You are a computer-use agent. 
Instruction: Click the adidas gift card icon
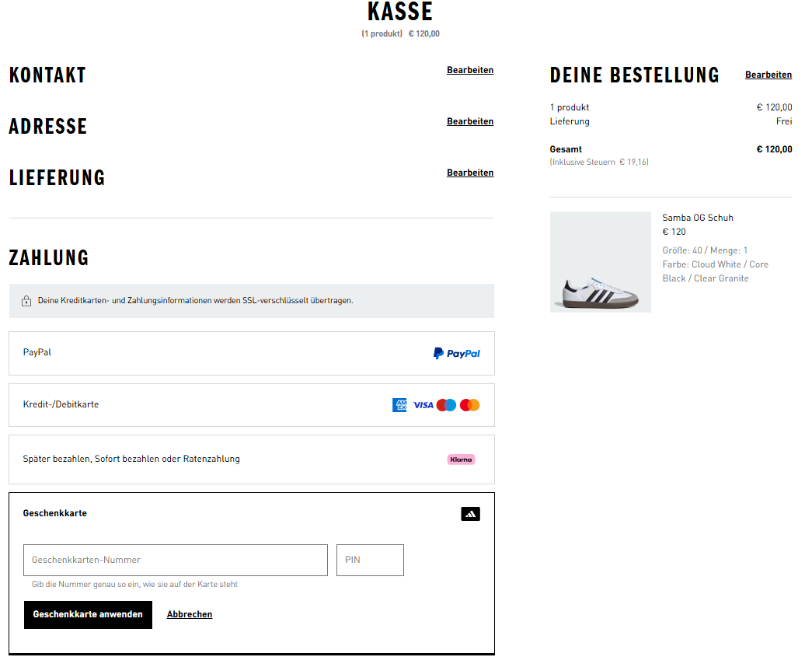pyautogui.click(x=470, y=514)
